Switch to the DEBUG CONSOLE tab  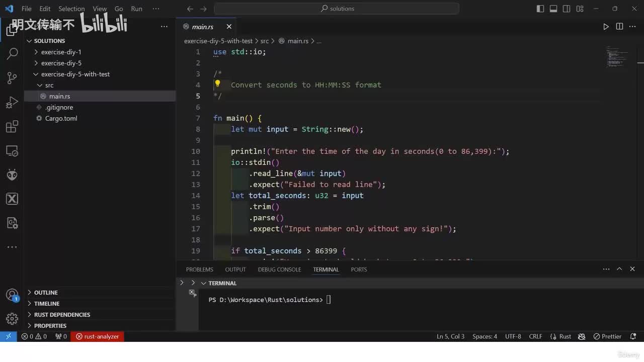(279, 269)
